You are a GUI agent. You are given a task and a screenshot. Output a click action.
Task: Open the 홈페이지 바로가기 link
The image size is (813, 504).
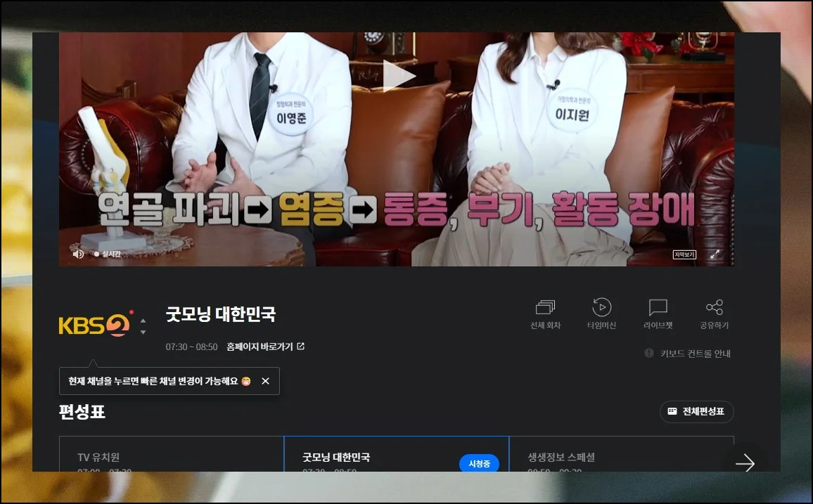(265, 347)
